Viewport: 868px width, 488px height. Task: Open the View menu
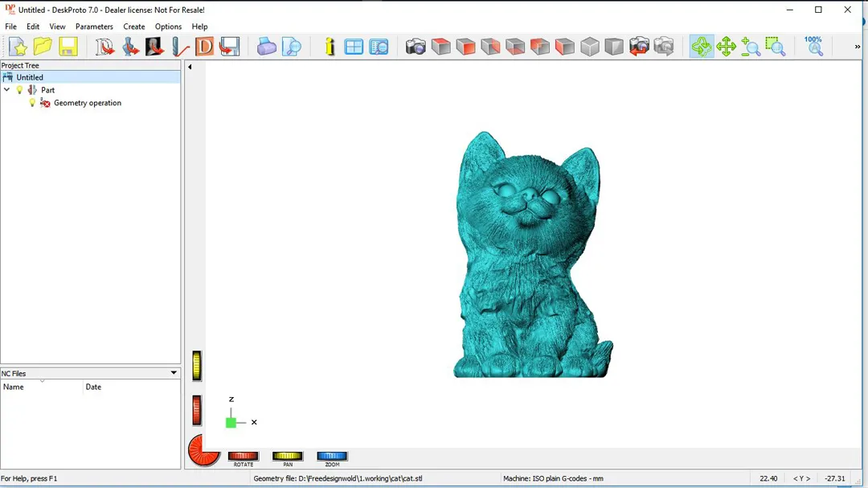coord(57,27)
